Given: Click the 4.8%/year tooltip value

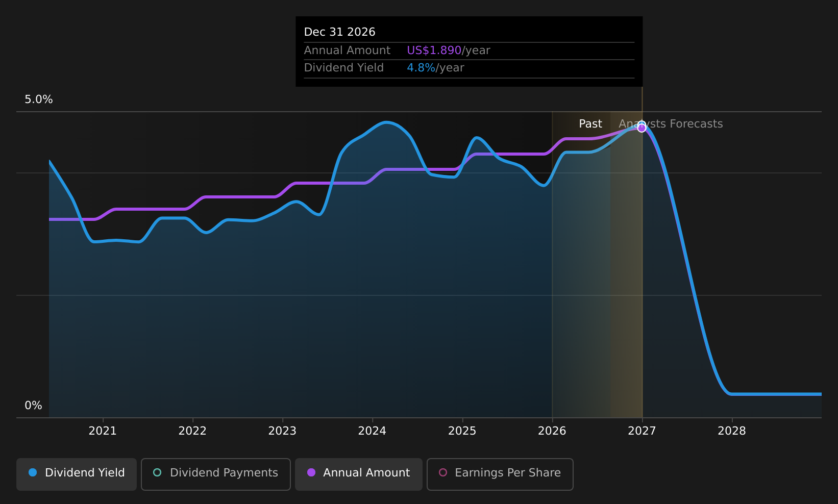Looking at the screenshot, I should tap(435, 68).
